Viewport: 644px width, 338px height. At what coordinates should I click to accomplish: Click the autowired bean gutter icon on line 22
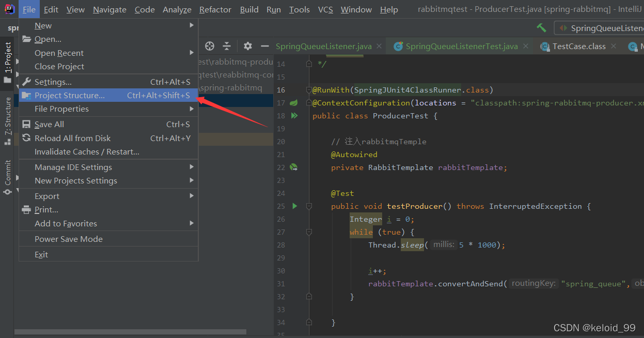294,167
